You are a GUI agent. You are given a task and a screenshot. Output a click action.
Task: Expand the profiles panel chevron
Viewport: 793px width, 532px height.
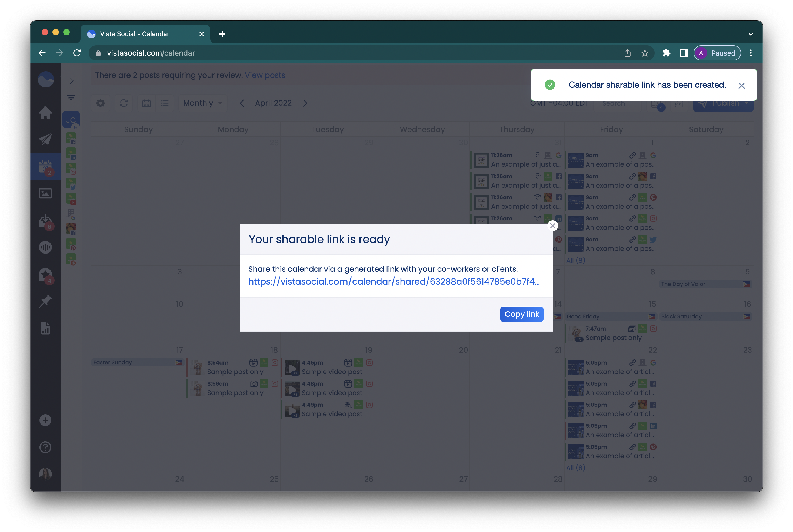(x=71, y=80)
